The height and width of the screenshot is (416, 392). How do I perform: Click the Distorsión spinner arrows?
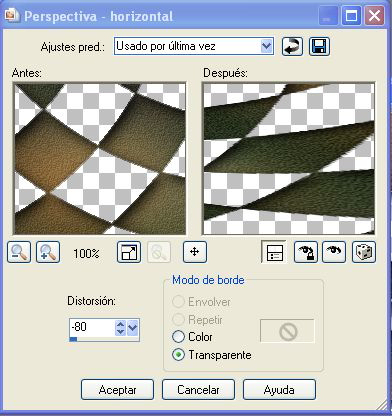pos(120,328)
